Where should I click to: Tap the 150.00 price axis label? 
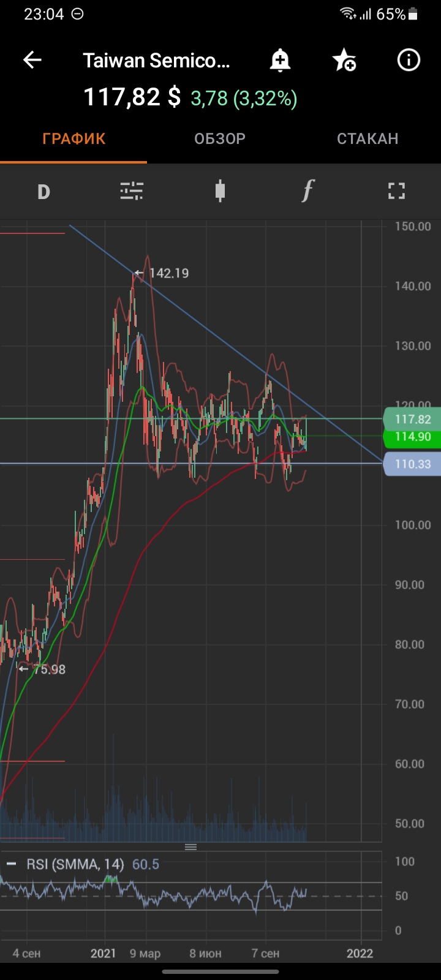tap(413, 227)
